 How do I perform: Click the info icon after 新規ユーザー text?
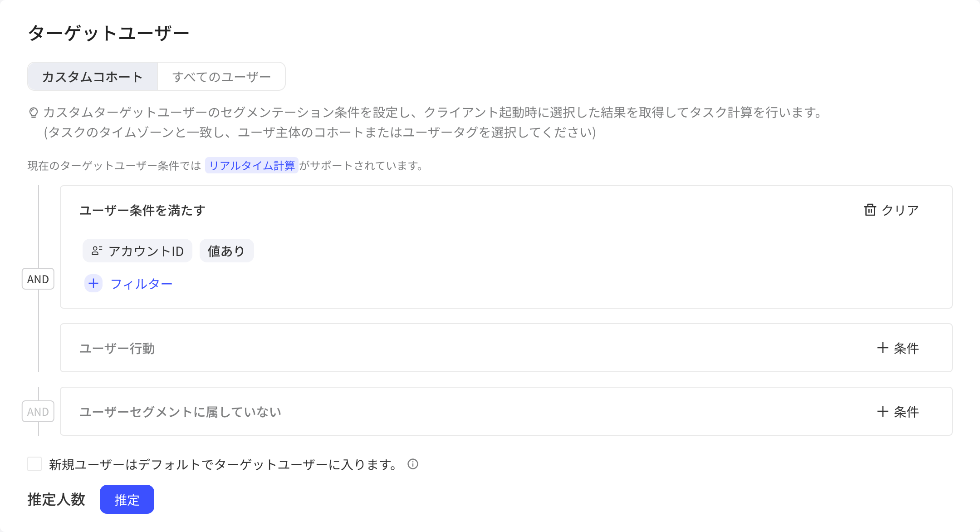[x=412, y=464]
